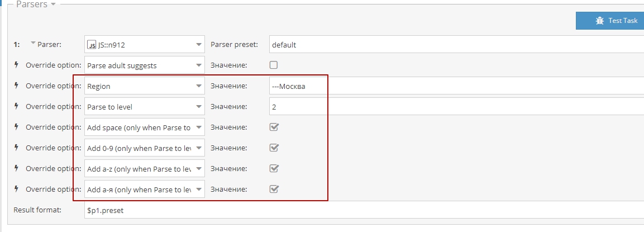This screenshot has height=232, width=644.
Task: Click the lightning icon beside Add 0-9 option
Action: [16, 148]
